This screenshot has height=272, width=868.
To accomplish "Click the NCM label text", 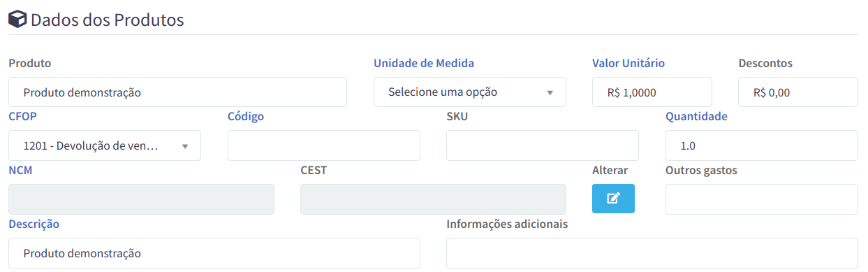I will pyautogui.click(x=20, y=170).
